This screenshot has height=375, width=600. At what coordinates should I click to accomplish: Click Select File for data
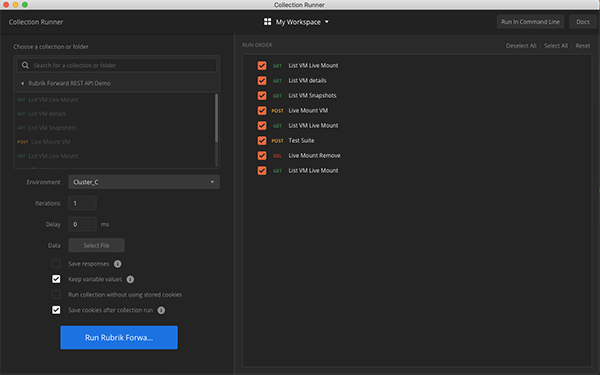[96, 245]
